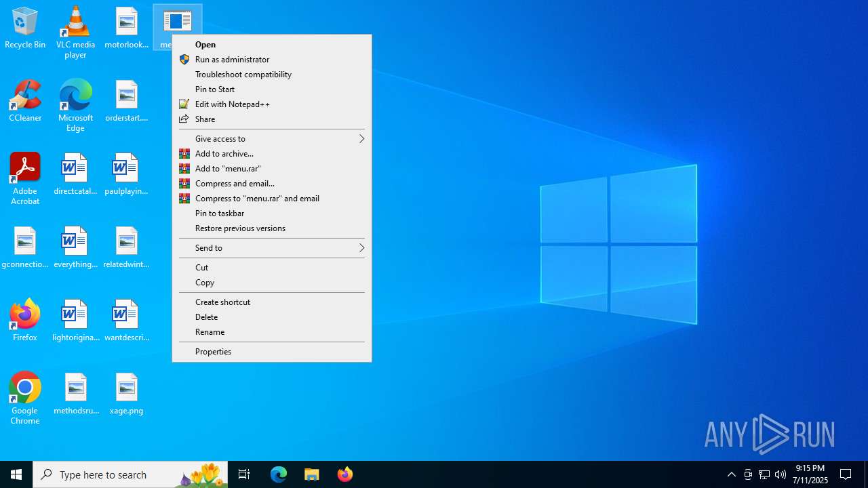Show hidden system tray icons
This screenshot has height=488, width=868.
(x=732, y=474)
